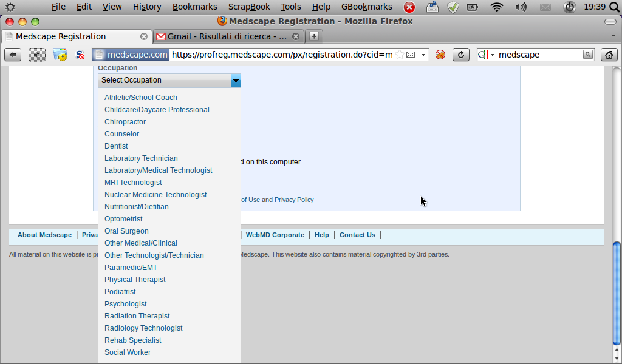Pick MRI Technologist option
The width and height of the screenshot is (622, 364).
click(133, 183)
